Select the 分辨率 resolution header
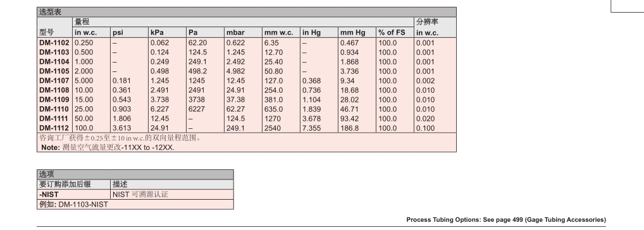The height and width of the screenshot is (230, 644). pos(427,22)
